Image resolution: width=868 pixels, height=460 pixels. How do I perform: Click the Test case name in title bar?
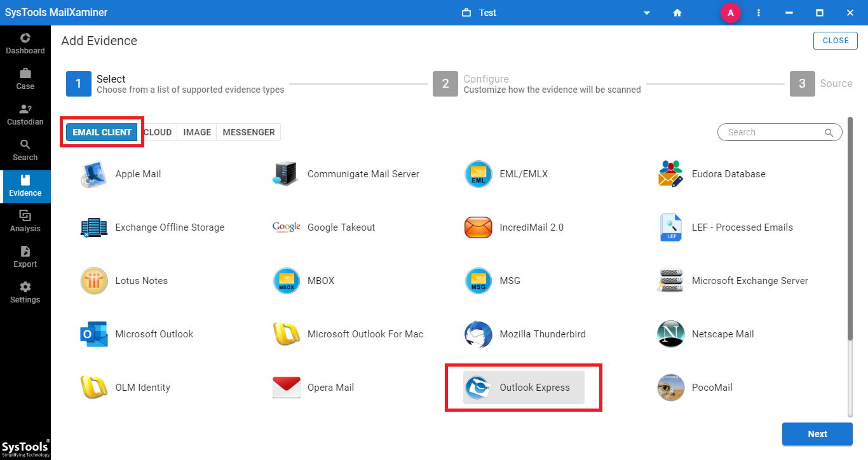click(x=488, y=13)
